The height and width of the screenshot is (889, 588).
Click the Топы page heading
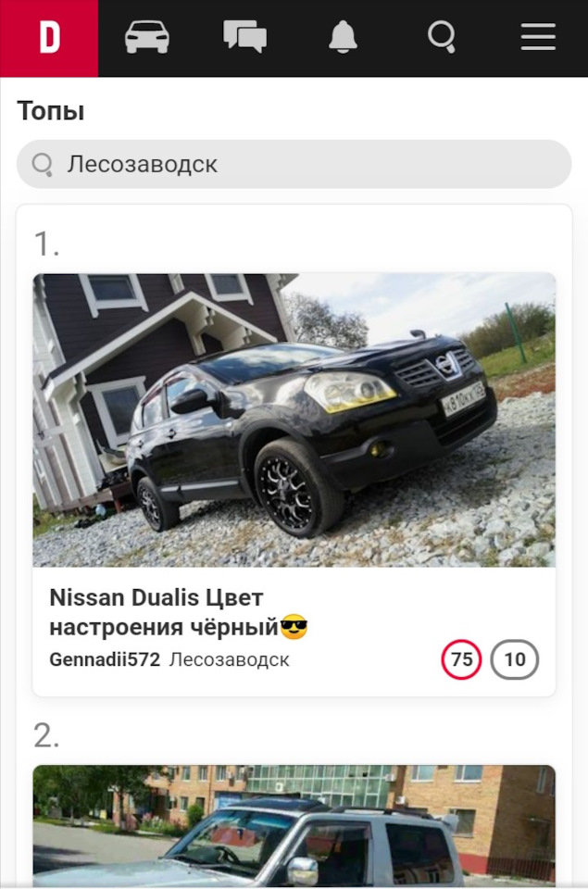click(51, 110)
